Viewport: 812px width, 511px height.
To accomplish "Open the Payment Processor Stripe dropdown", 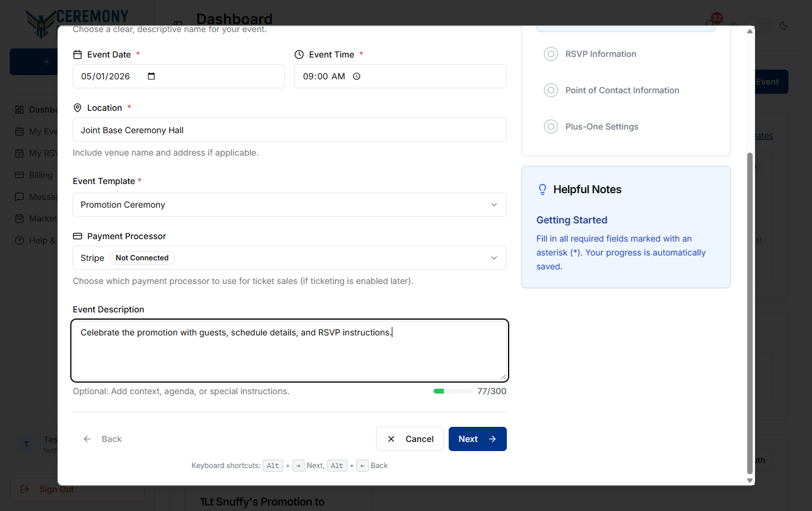I will pos(289,258).
